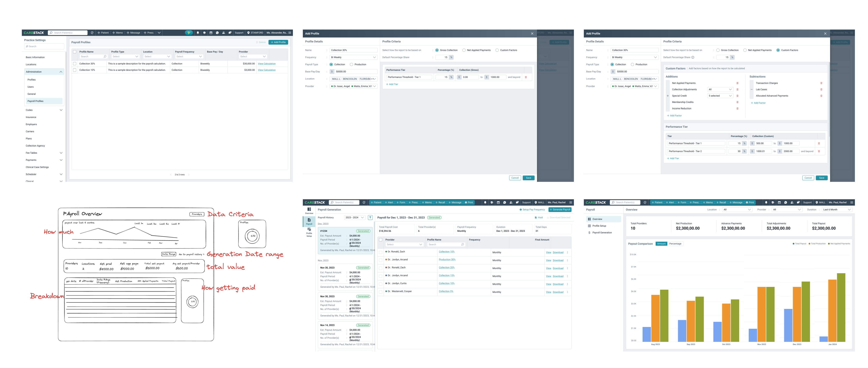The height and width of the screenshot is (368, 868).
Task: Open calendar icon in the Payroll Profiles screen header
Action: coord(211,33)
